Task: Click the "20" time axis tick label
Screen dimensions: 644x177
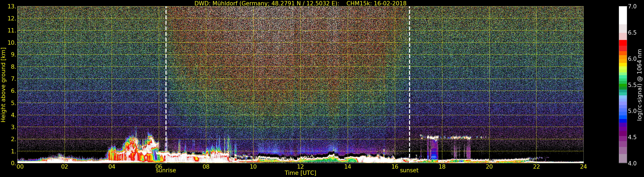Action: pos(489,166)
